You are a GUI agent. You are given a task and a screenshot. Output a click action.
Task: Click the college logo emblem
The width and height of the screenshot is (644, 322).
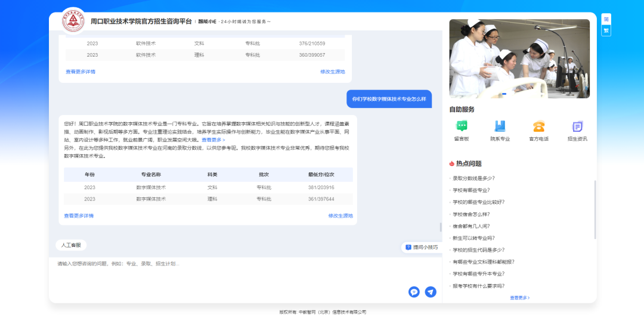point(73,21)
